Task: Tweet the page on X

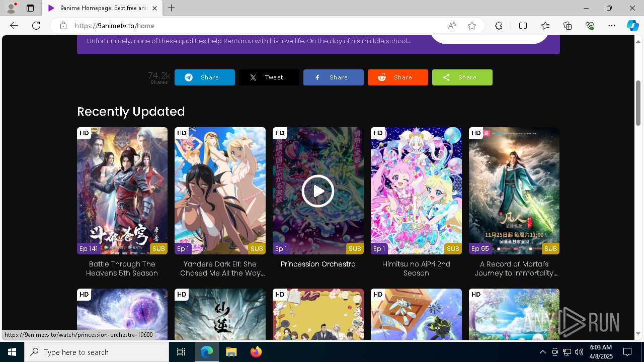Action: (x=269, y=77)
